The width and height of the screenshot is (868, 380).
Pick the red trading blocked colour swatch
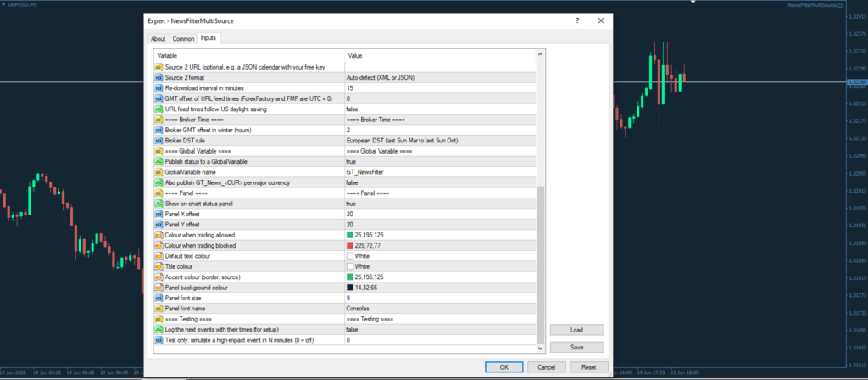point(350,246)
